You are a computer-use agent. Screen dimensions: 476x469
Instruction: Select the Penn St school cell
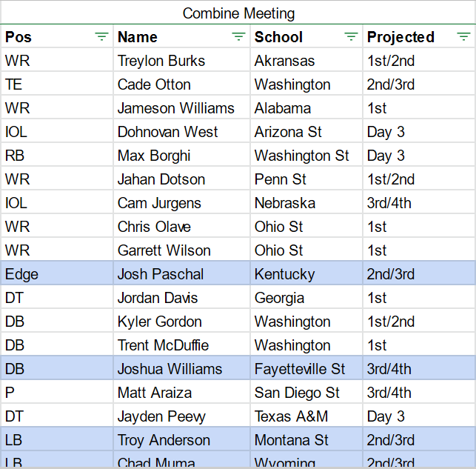tap(306, 179)
